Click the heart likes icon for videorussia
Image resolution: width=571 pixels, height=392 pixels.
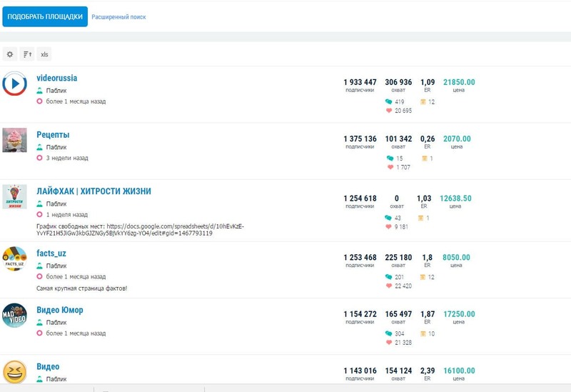pyautogui.click(x=389, y=111)
